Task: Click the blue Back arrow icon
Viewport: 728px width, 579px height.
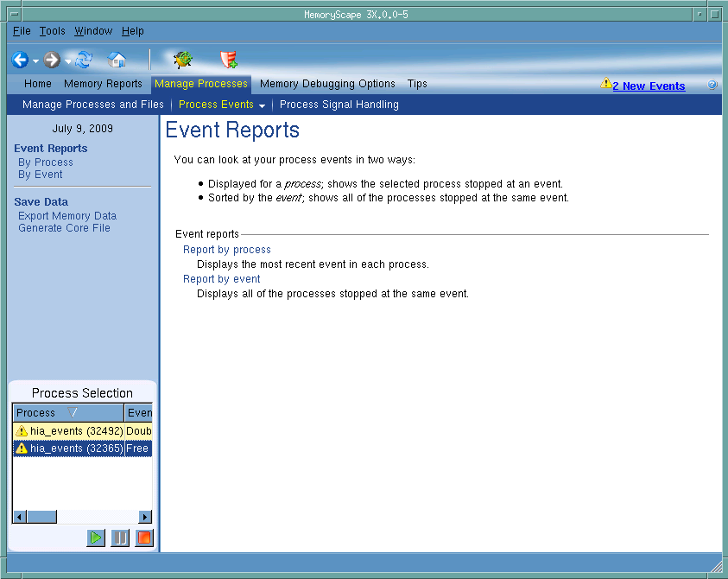Action: (x=20, y=60)
